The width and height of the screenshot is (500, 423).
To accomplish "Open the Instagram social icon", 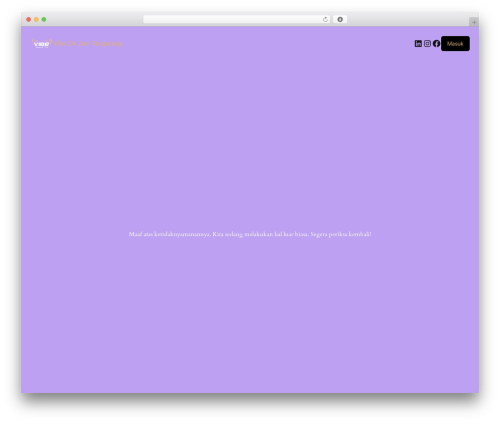I will pos(427,44).
